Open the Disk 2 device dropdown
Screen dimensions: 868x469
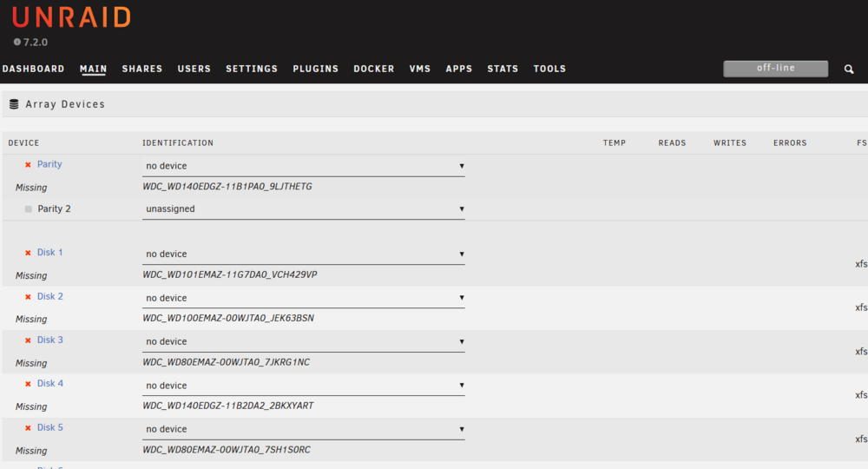pyautogui.click(x=303, y=298)
